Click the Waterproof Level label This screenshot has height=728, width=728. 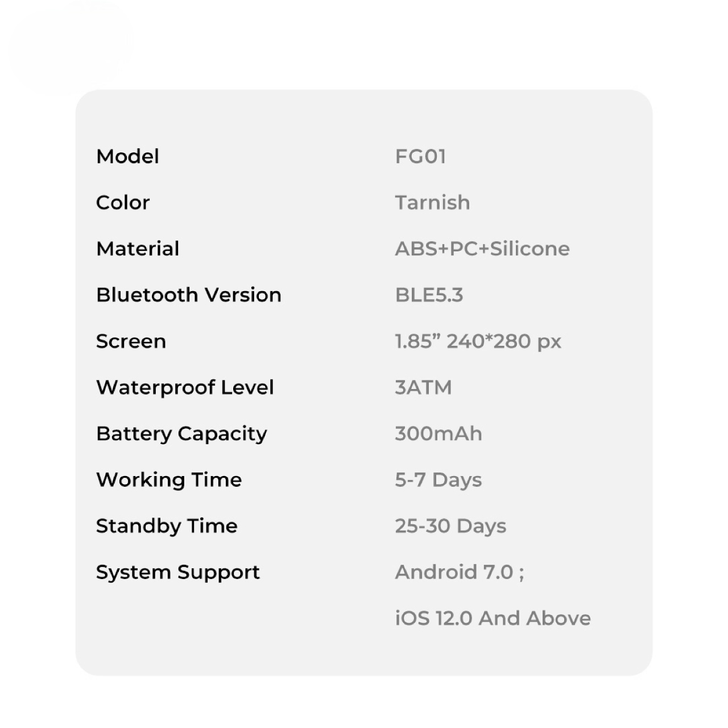[x=185, y=387]
